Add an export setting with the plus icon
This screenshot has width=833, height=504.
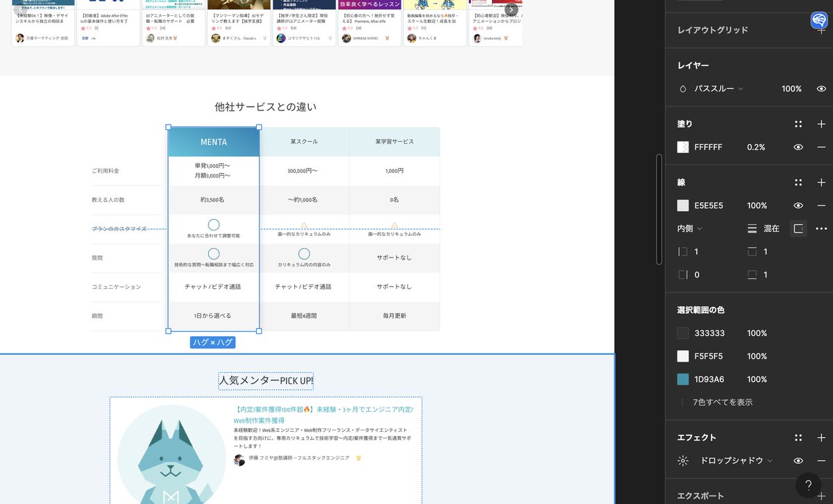[821, 496]
